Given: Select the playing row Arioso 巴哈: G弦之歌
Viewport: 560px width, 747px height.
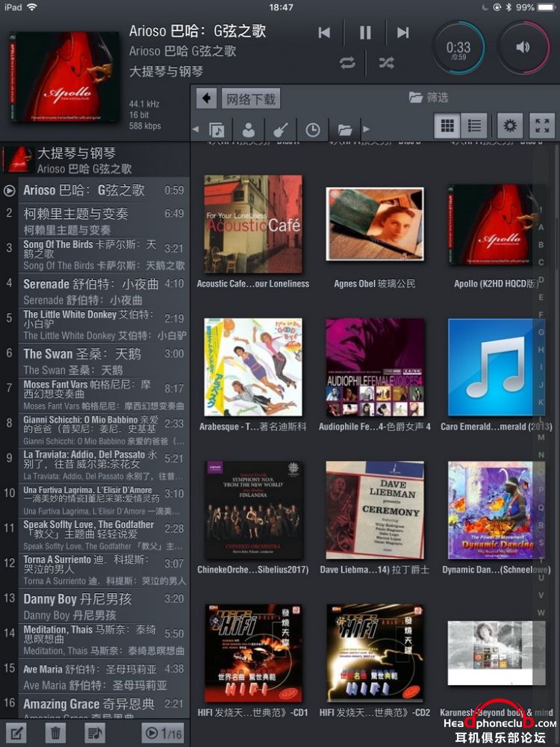Looking at the screenshot, I should pyautogui.click(x=94, y=190).
